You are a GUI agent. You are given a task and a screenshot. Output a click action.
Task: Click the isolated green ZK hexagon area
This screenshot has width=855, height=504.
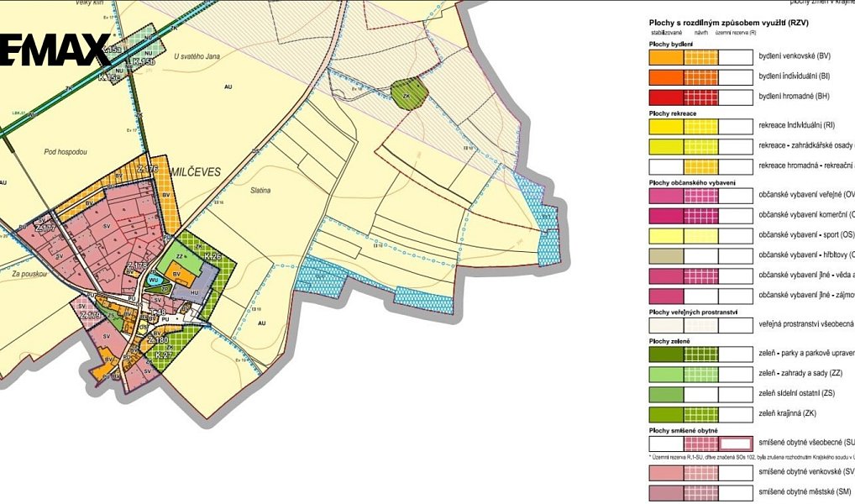[409, 93]
